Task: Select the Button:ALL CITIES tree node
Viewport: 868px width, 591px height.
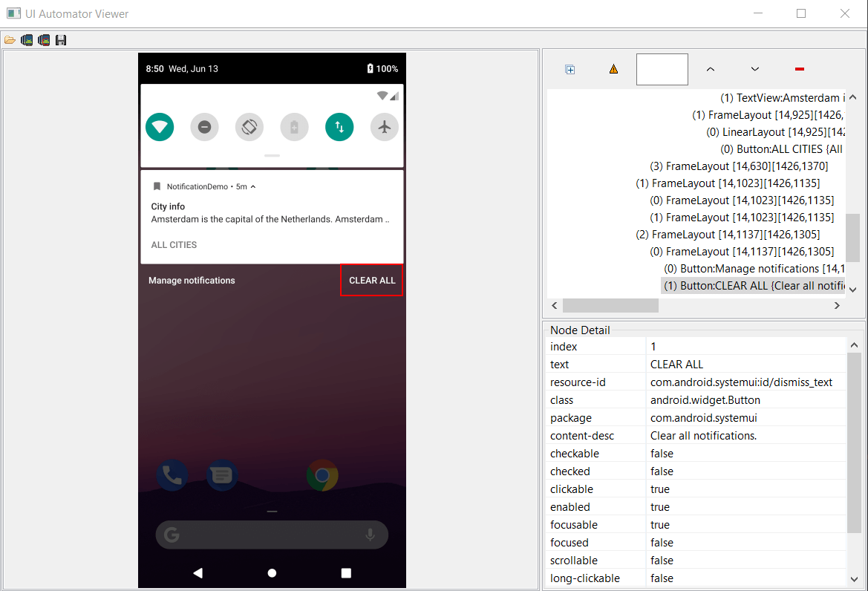Action: (781, 148)
